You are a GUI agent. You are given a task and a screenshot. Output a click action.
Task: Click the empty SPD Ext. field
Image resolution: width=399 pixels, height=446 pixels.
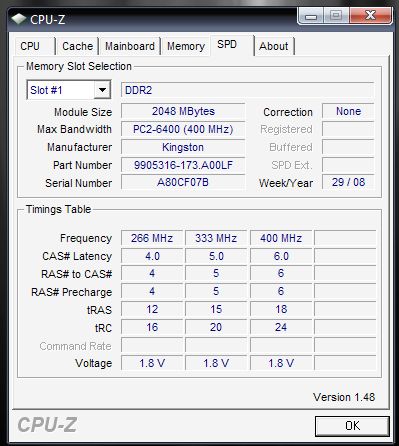pos(348,165)
